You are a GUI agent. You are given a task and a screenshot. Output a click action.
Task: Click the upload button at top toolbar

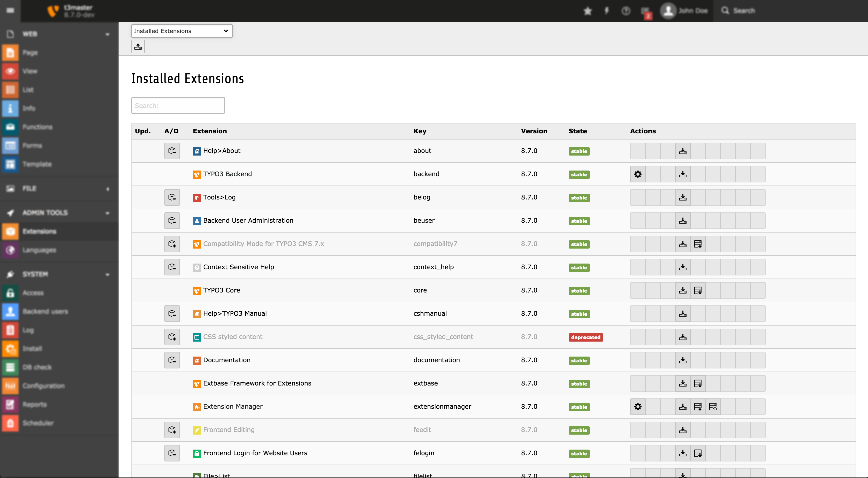[x=138, y=47]
